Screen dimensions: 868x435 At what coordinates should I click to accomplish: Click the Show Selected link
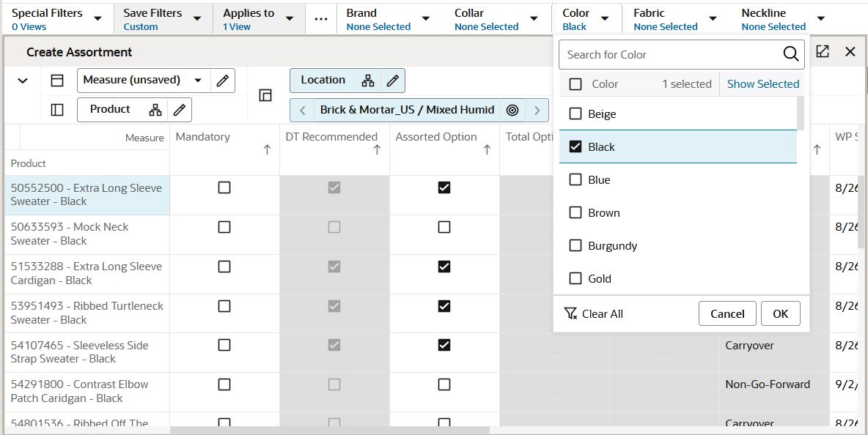tap(762, 84)
